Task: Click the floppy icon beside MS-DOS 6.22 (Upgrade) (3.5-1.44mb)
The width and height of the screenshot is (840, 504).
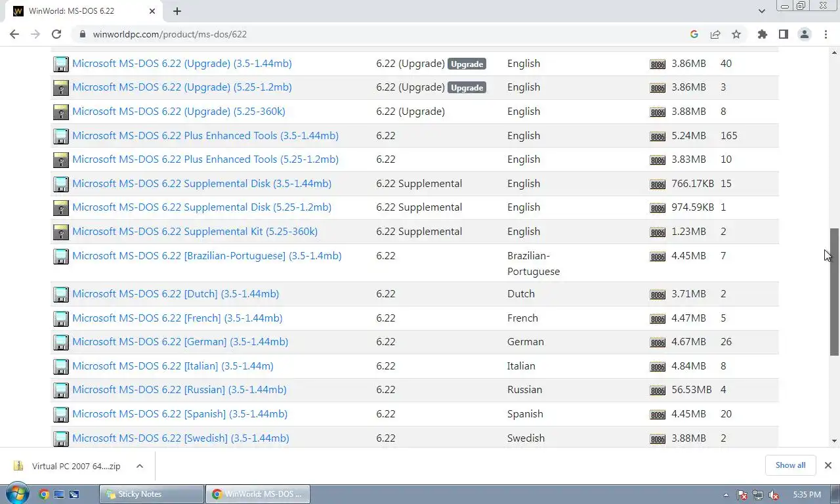Action: click(60, 64)
